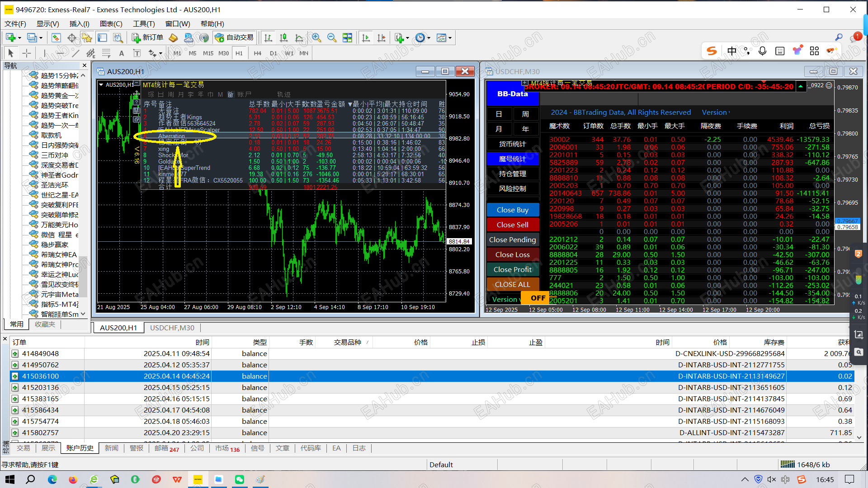
Task: Switch timeframe to M15
Action: click(x=208, y=53)
